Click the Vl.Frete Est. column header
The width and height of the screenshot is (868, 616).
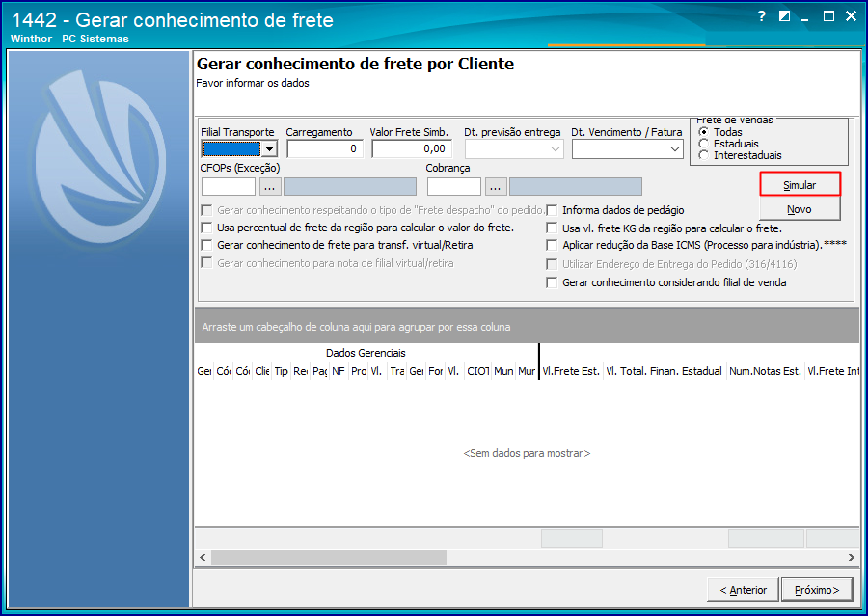click(571, 371)
